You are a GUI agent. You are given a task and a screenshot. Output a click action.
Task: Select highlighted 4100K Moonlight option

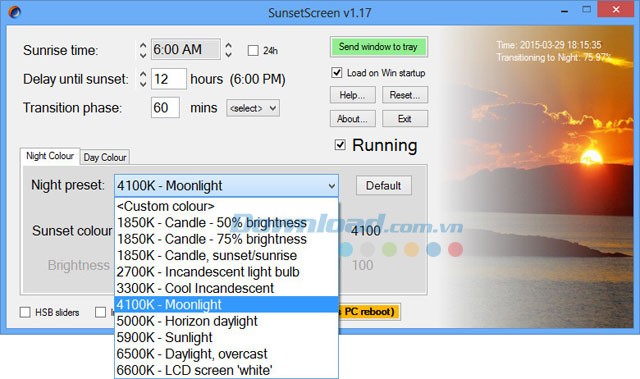227,304
